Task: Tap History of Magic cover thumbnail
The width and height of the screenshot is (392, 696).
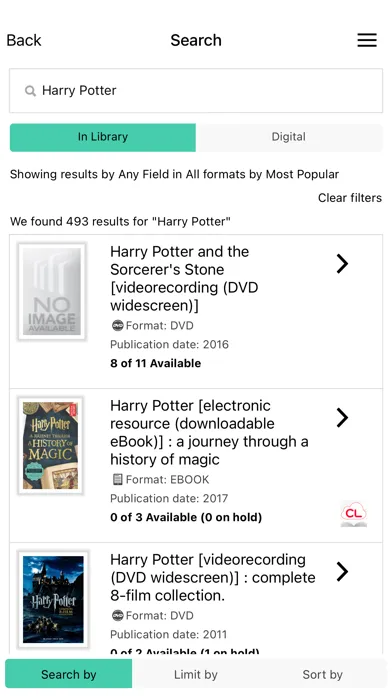Action: 50,446
